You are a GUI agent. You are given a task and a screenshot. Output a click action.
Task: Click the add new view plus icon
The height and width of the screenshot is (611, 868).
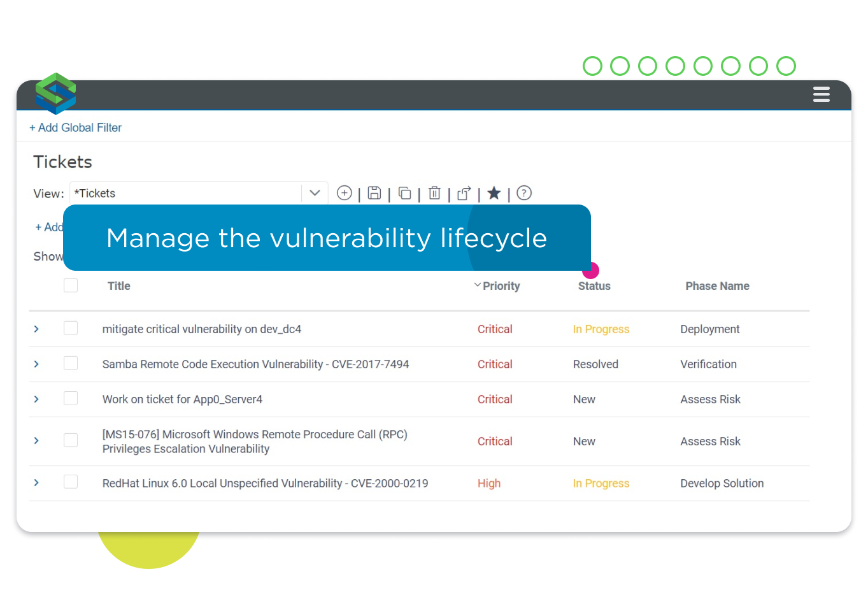tap(344, 193)
